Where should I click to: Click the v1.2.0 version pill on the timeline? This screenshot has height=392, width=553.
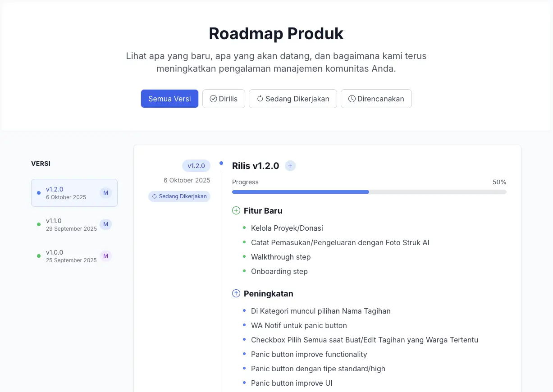pos(196,166)
